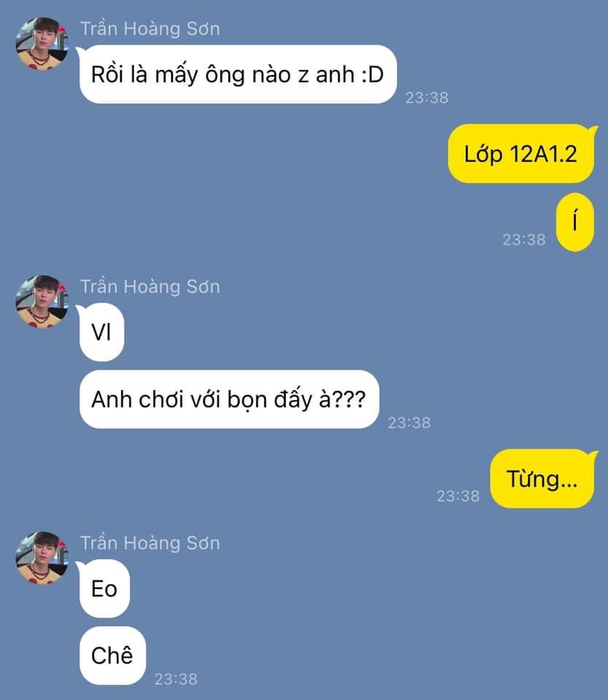Tap the first Trần Hoàng Sơn avatar
Image resolution: width=608 pixels, height=700 pixels.
pyautogui.click(x=42, y=43)
